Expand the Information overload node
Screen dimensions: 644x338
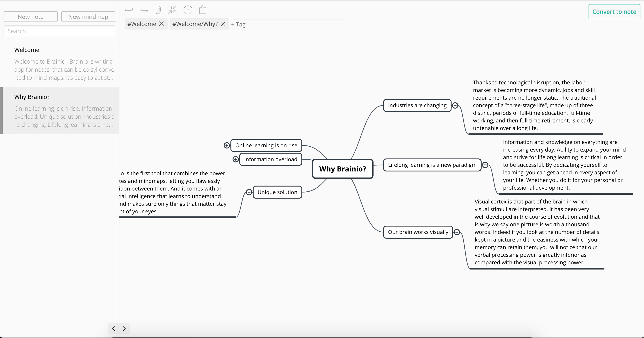point(235,159)
